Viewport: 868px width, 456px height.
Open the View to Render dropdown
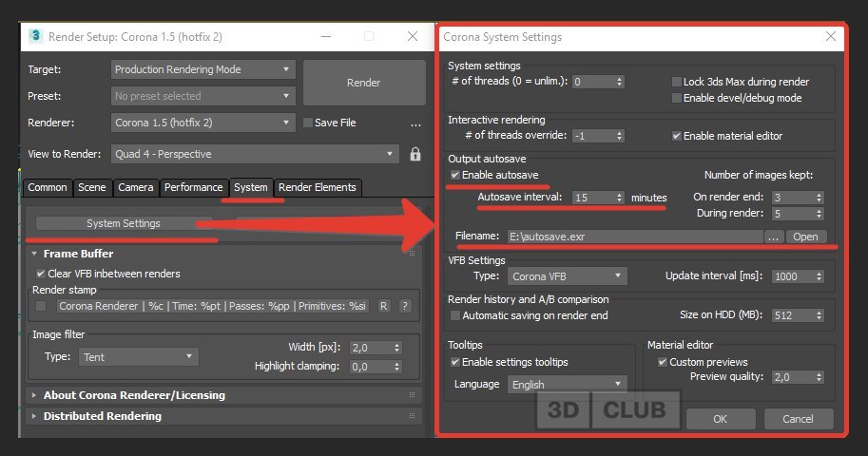[x=255, y=154]
